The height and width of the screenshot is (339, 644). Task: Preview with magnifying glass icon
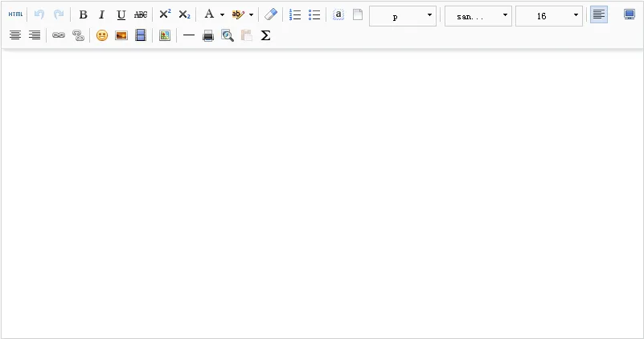[227, 35]
